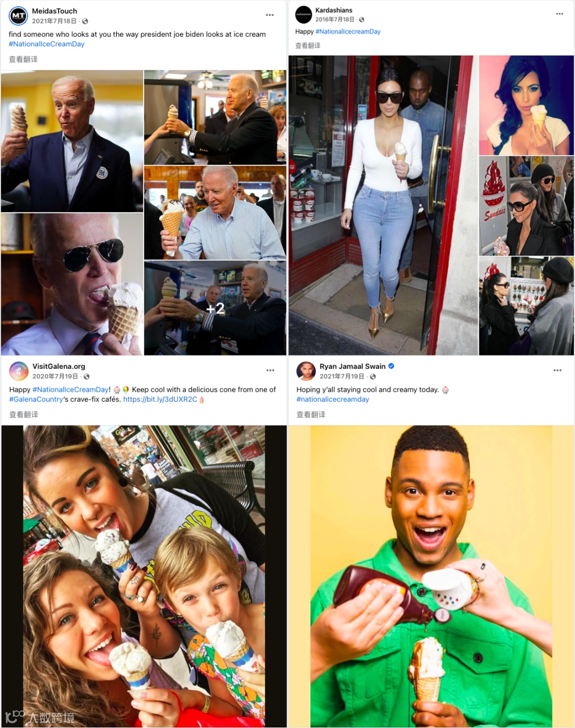Screen dimensions: 575x728
Task: Open options menu on VisitGalena.org post
Action: tap(270, 370)
